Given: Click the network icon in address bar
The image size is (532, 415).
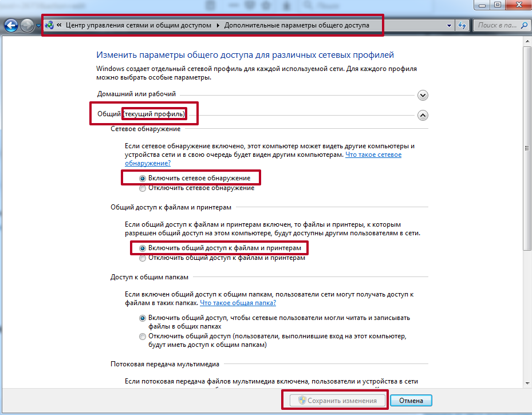Looking at the screenshot, I should [49, 25].
